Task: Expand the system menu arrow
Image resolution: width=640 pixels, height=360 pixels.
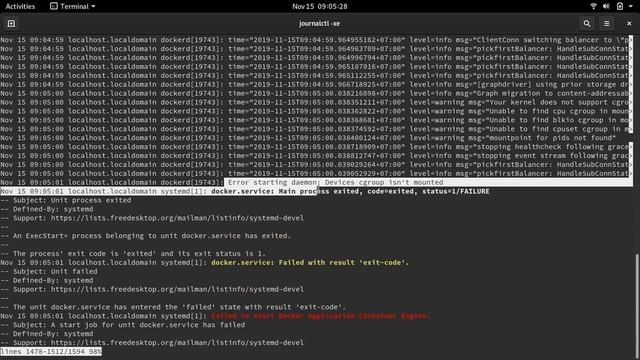Action: [631, 7]
